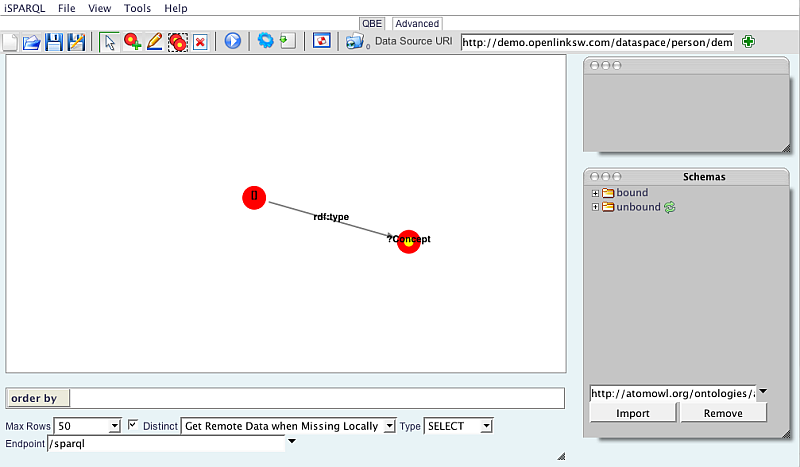Click the data source folder globe icon
The width and height of the screenshot is (800, 467).
coord(355,41)
